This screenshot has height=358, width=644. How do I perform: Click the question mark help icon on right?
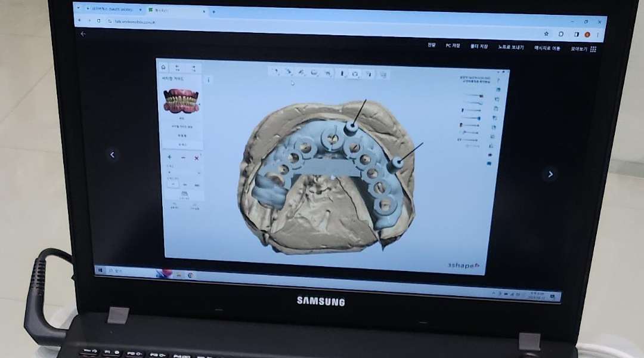(498, 81)
